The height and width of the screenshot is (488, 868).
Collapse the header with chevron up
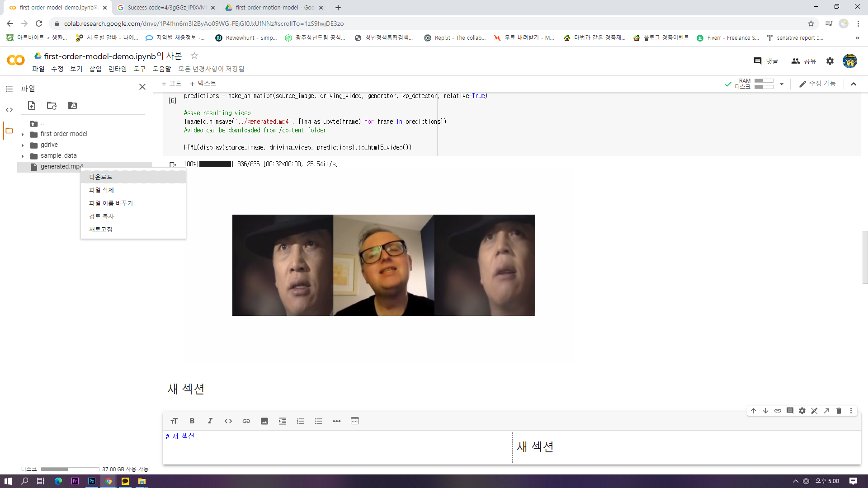[x=854, y=84]
